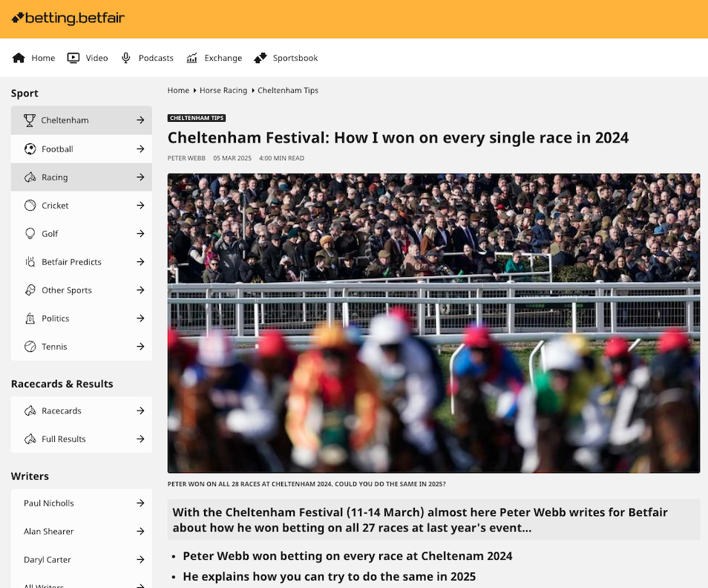Click the Racecards horse icon
The image size is (708, 588).
[x=30, y=411]
